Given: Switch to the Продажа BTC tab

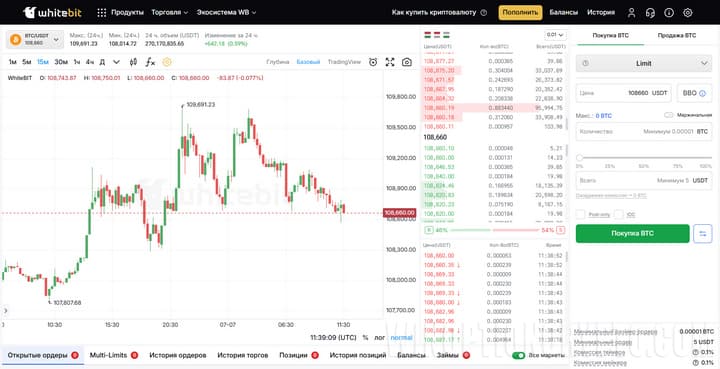Looking at the screenshot, I should 676,35.
